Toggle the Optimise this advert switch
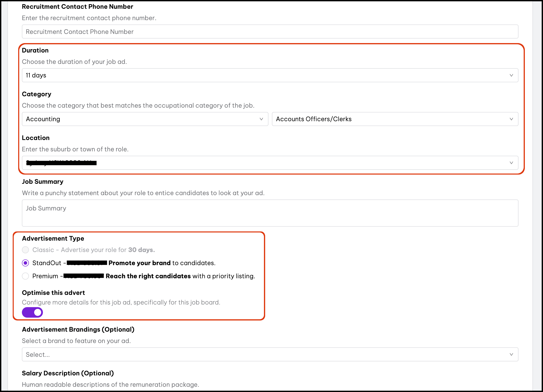This screenshot has height=392, width=543. (32, 313)
